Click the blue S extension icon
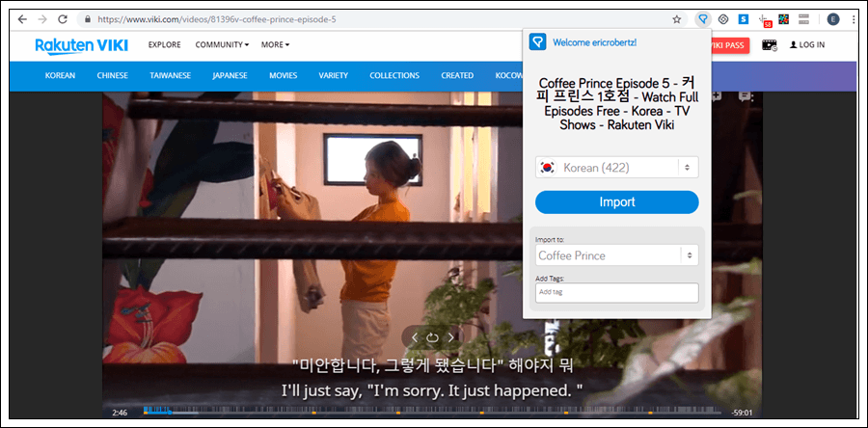Viewport: 868px width, 428px height. coord(744,19)
